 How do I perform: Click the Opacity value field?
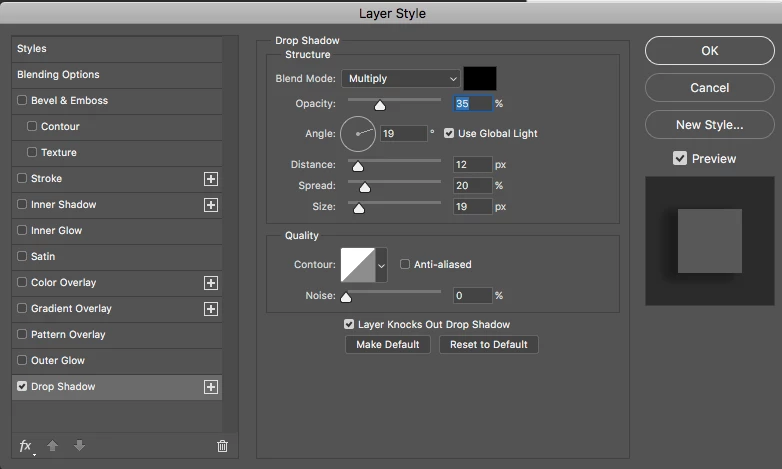472,103
